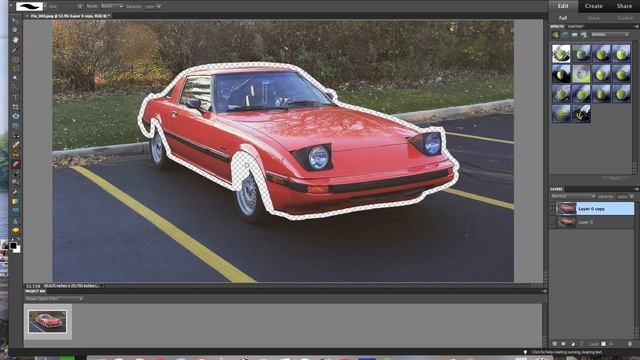
Task: Switch to Quick edit mode
Action: click(593, 18)
